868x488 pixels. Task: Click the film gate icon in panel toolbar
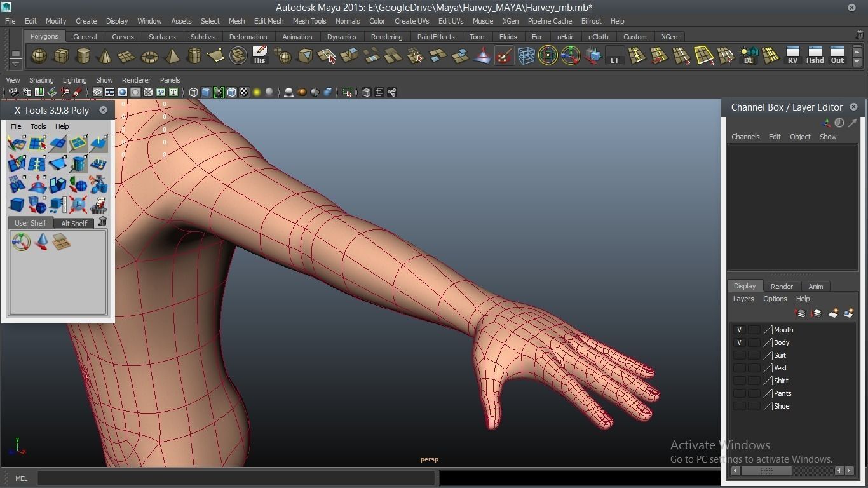click(x=110, y=92)
